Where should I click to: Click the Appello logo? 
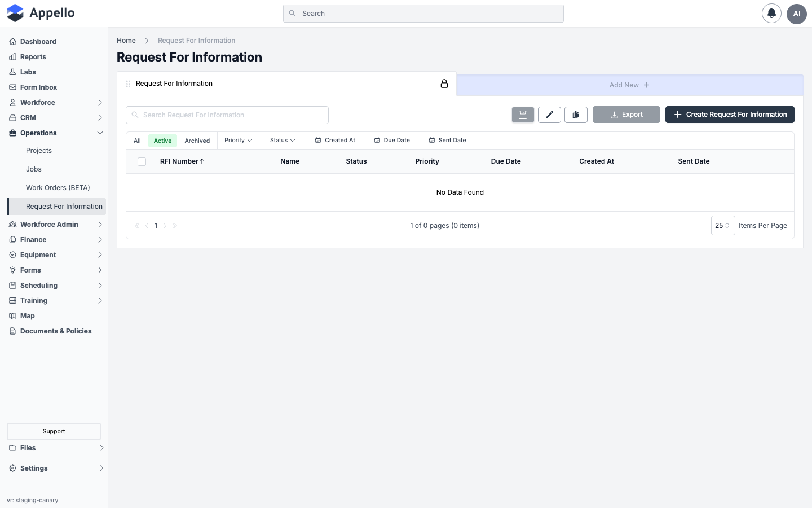tap(41, 13)
